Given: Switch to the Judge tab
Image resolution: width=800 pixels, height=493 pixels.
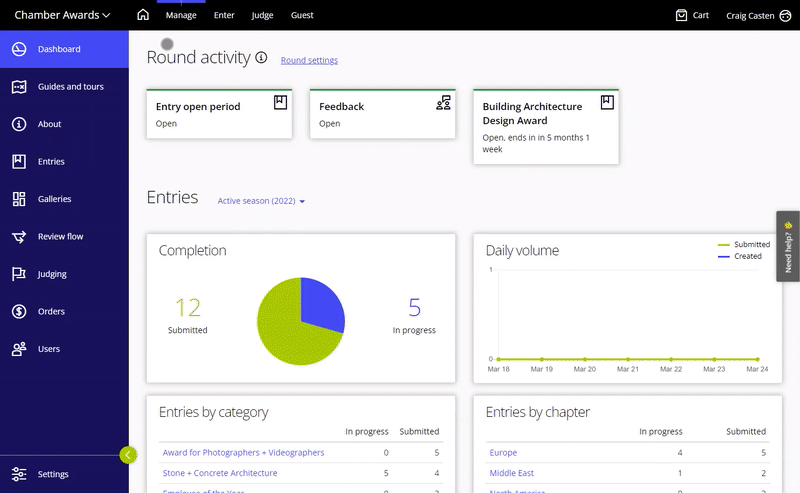Looking at the screenshot, I should click(262, 15).
